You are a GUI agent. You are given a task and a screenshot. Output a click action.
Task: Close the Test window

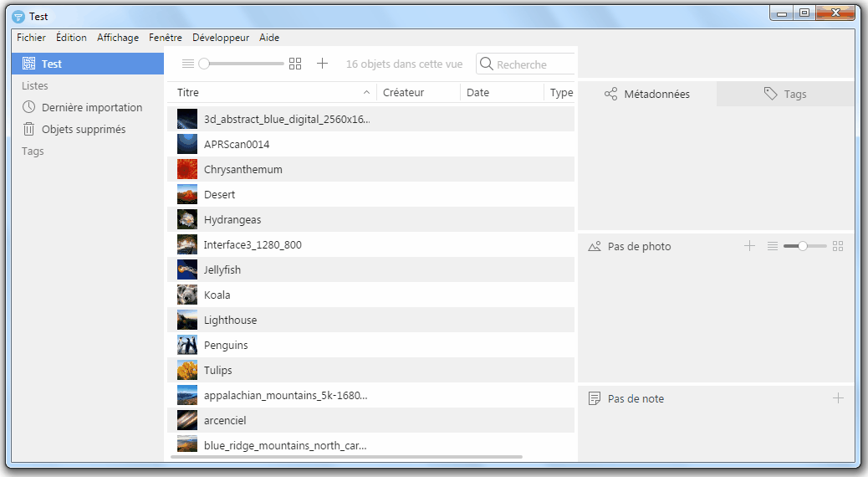point(835,13)
